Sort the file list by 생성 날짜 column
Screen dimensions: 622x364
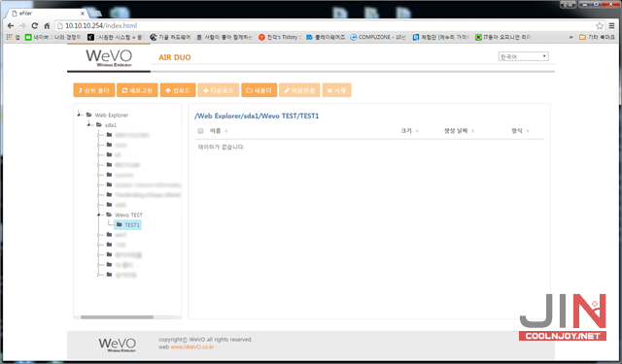pos(459,131)
